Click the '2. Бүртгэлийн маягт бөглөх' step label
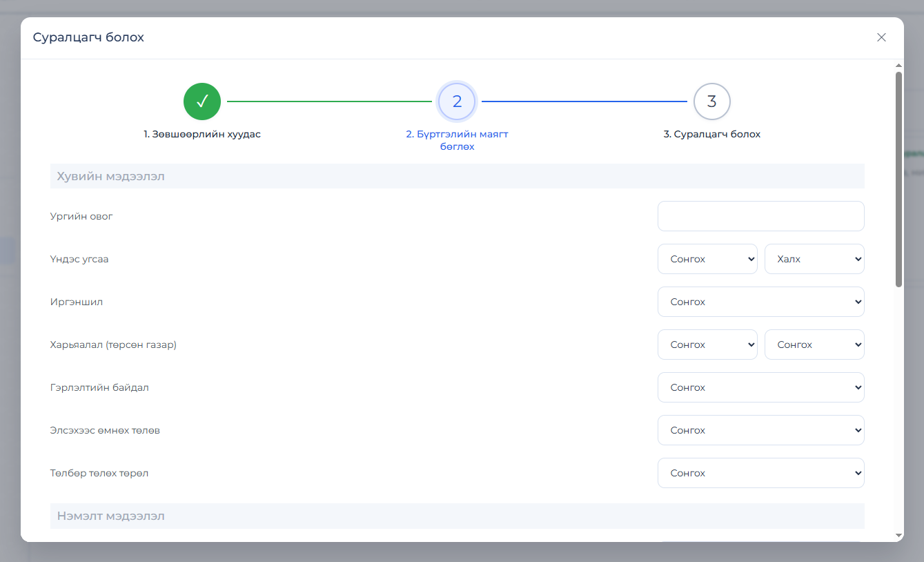Viewport: 924px width, 562px height. click(x=457, y=140)
